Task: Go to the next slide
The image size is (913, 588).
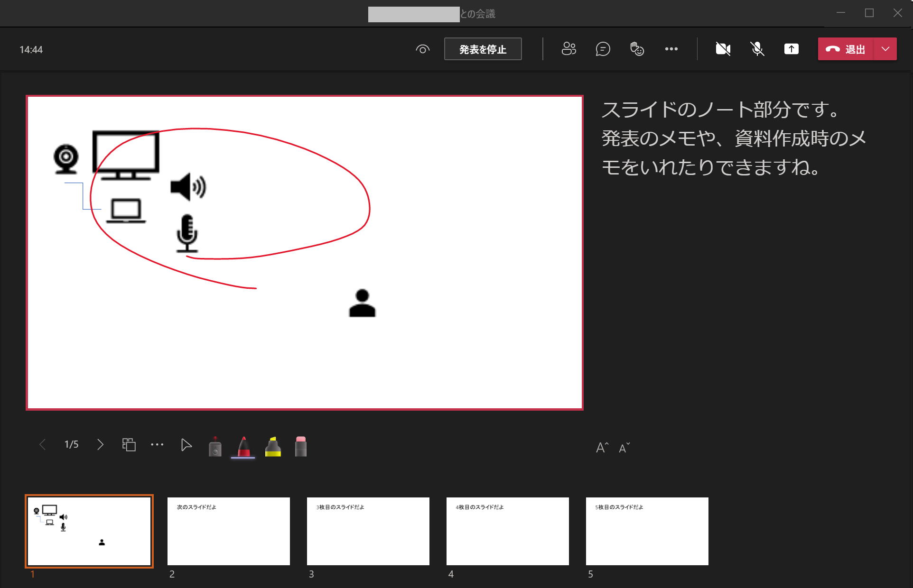Action: [x=100, y=444]
